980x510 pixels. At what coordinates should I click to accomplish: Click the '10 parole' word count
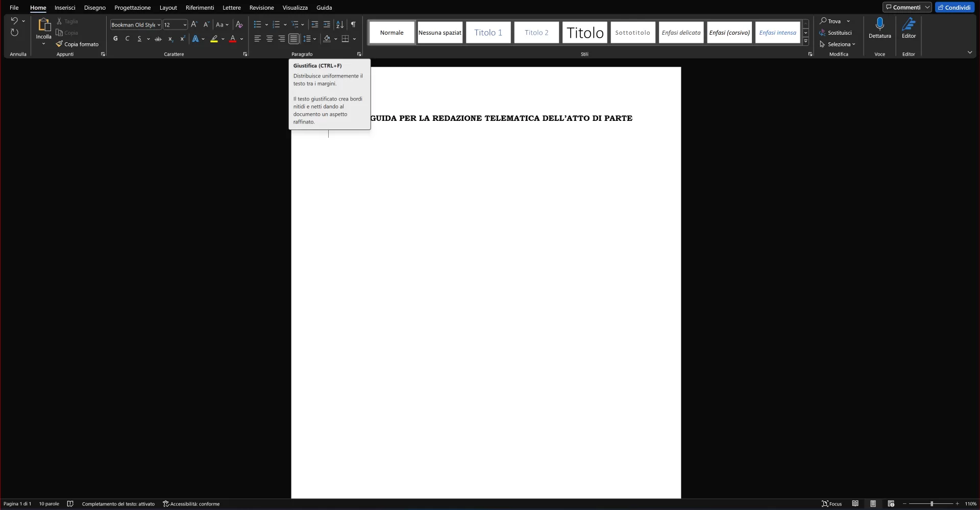(49, 504)
